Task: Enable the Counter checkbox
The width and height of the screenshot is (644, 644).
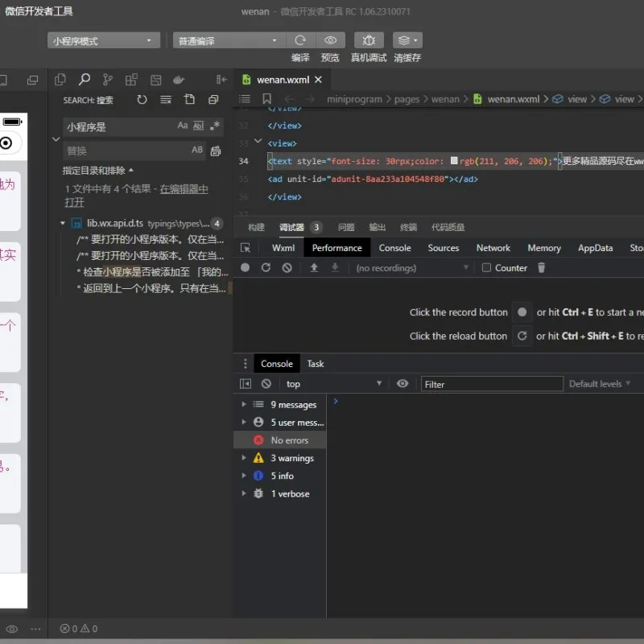Action: [486, 268]
